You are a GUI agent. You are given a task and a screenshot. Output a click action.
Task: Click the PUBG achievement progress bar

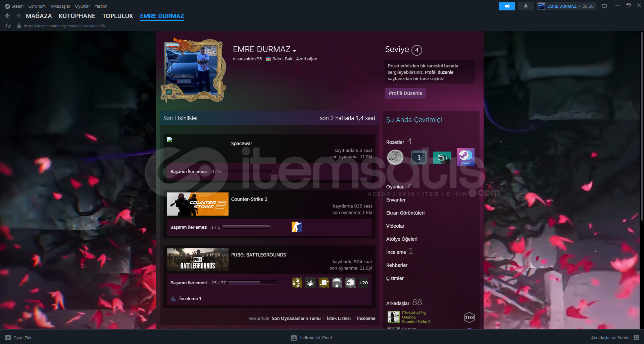[252, 283]
